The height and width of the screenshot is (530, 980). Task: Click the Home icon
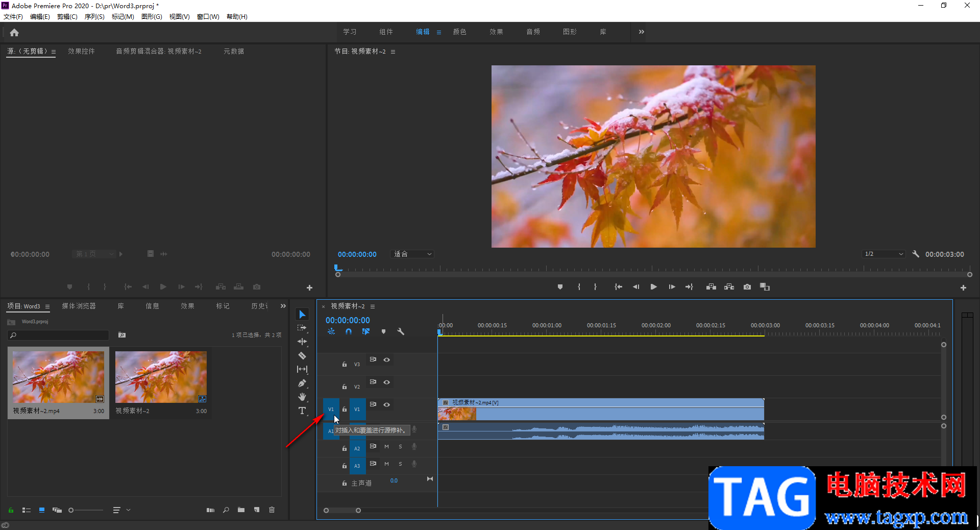coord(14,33)
